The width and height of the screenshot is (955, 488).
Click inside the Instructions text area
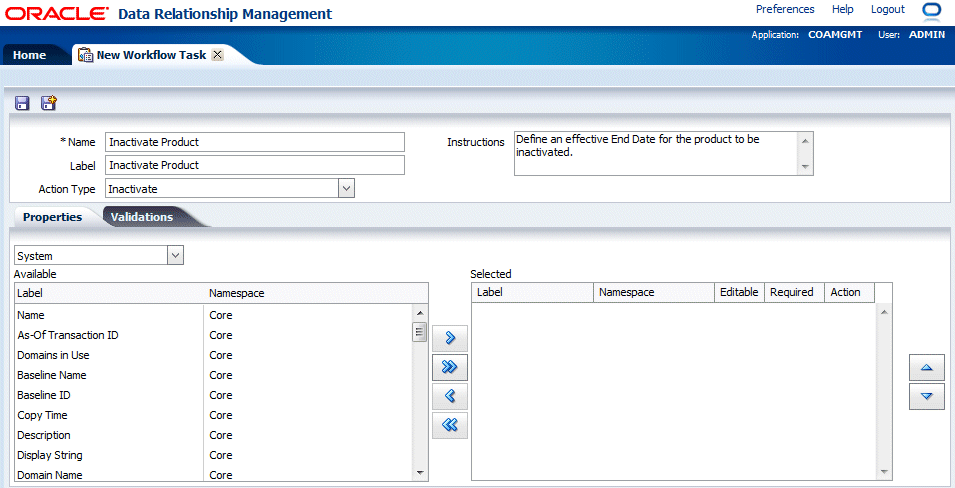655,154
